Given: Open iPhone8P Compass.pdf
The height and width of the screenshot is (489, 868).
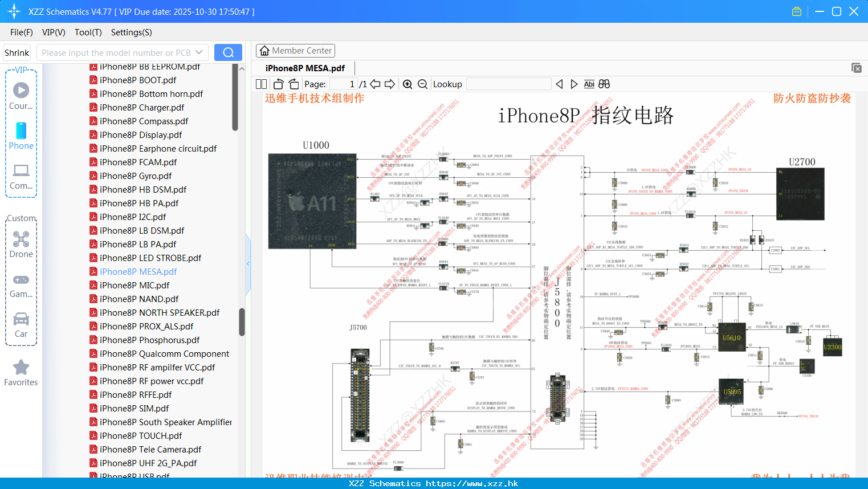Looking at the screenshot, I should tap(144, 121).
